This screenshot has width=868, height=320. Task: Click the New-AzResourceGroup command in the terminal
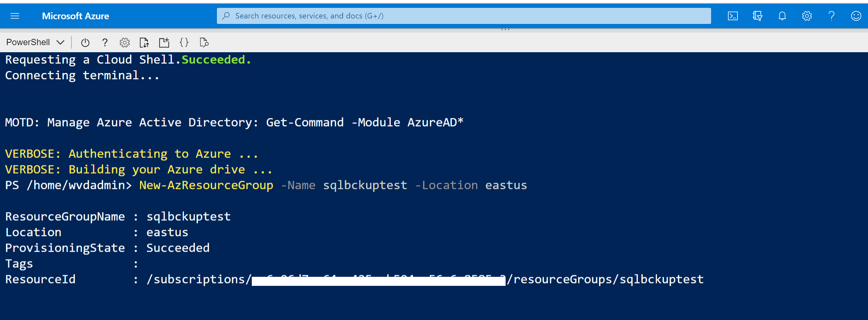click(206, 185)
